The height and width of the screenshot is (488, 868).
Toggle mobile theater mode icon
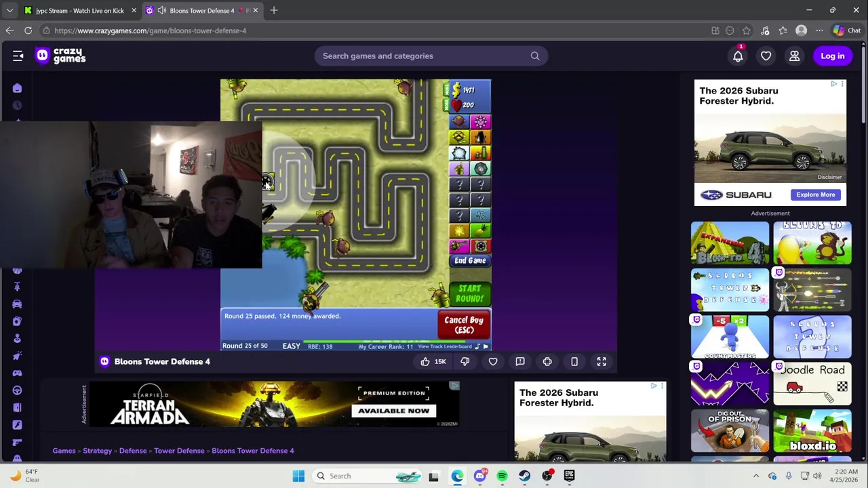click(574, 362)
